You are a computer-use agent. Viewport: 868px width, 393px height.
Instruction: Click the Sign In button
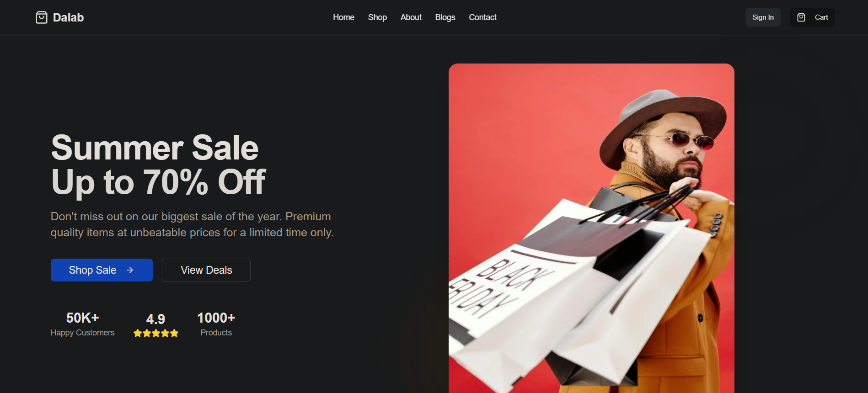pos(763,17)
